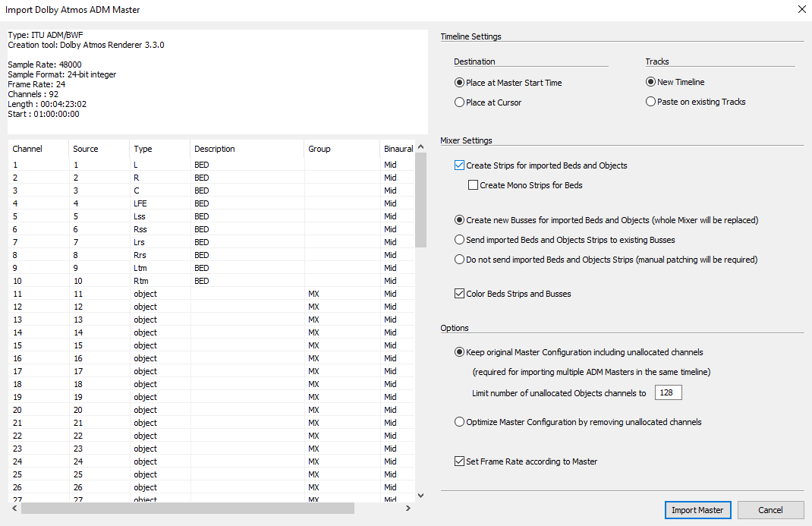Click the Binaural column header
812x526 pixels.
point(398,149)
